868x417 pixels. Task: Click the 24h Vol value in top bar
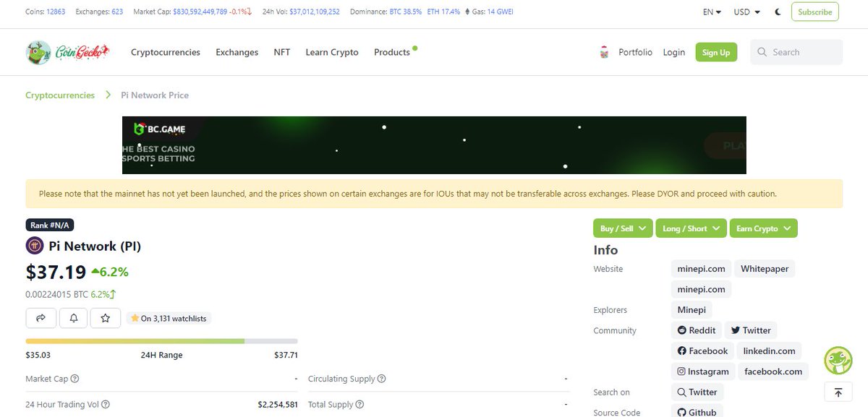tap(314, 12)
